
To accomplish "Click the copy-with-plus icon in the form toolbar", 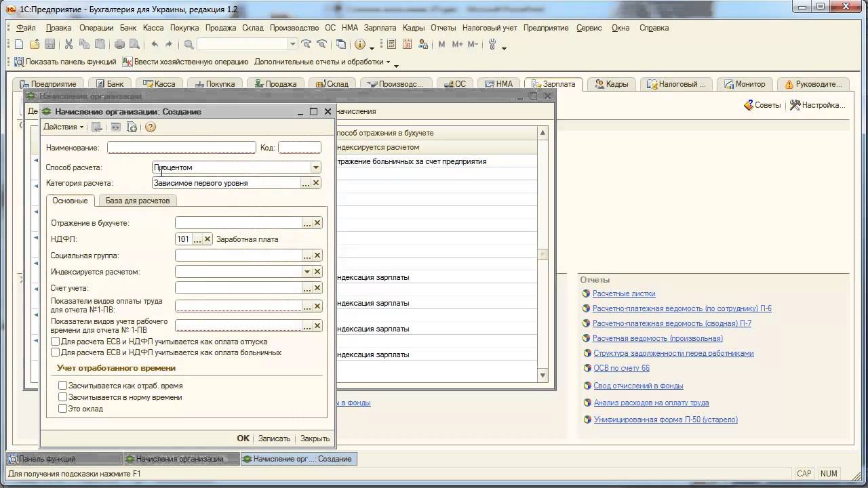I will tap(132, 127).
